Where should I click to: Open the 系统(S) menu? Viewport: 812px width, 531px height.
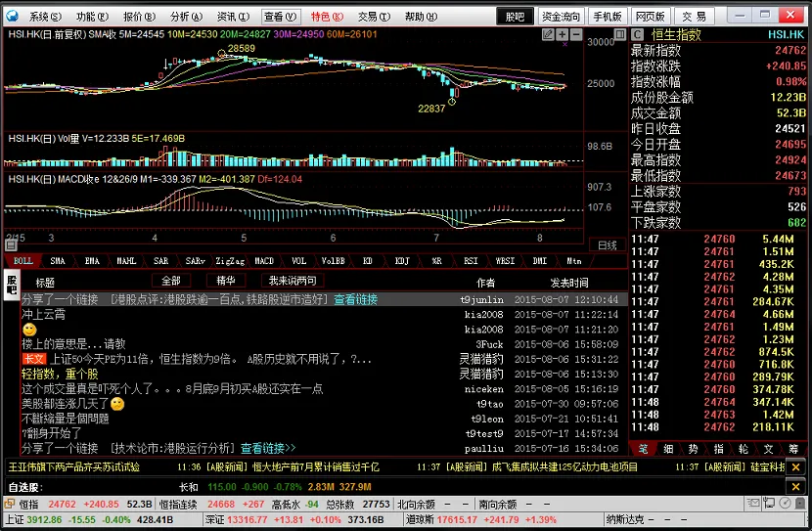(x=45, y=17)
